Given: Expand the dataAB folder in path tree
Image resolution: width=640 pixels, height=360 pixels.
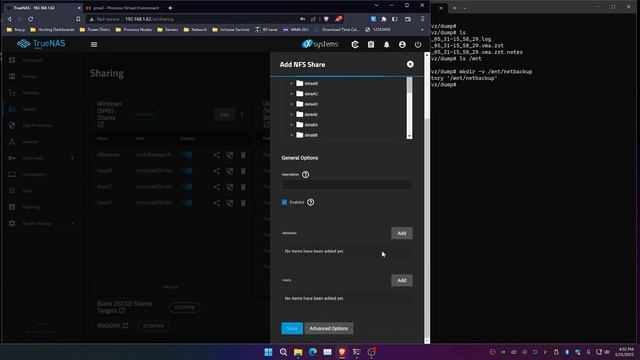Looking at the screenshot, I should coord(291,83).
